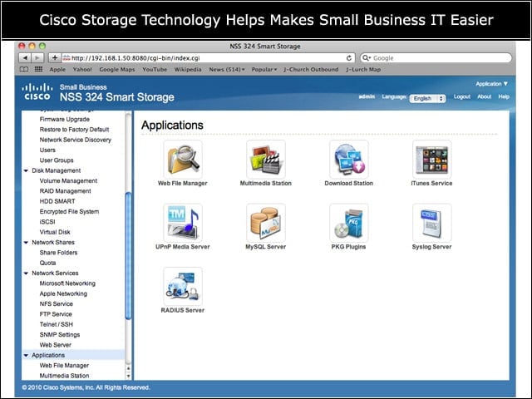Select Network Service Discovery in sidebar
Screen dimensions: 532x399
coord(76,140)
